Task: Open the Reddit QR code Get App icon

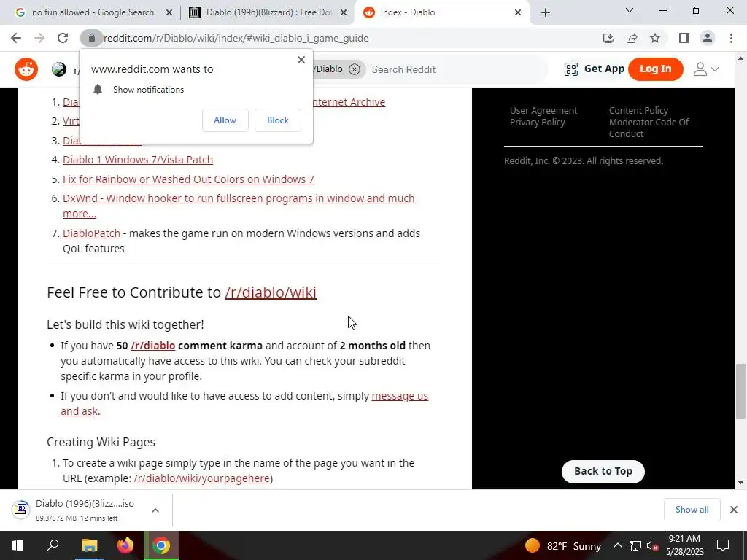Action: pos(570,69)
